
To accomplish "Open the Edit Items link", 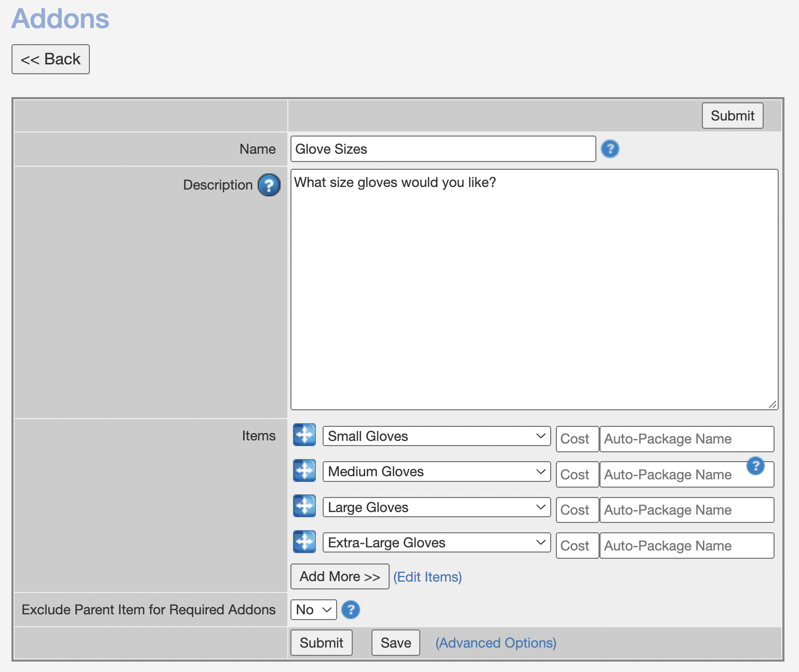I will [x=428, y=577].
